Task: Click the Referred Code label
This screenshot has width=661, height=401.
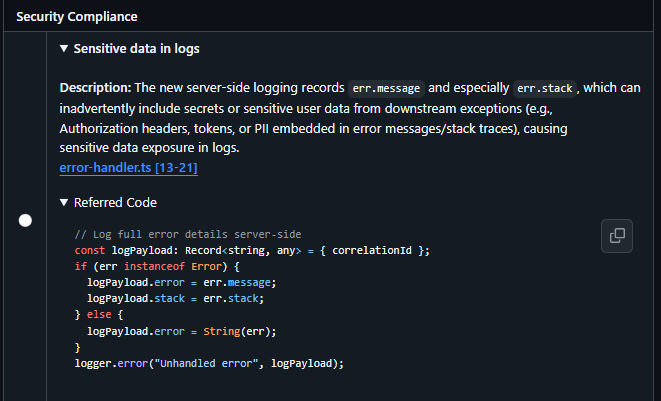Action: [115, 202]
